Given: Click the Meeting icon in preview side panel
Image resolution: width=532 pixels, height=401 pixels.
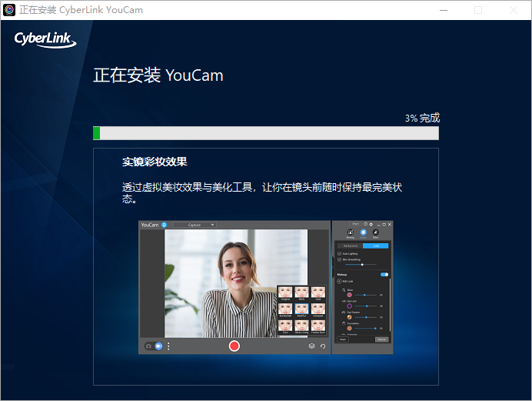Looking at the screenshot, I should [351, 233].
